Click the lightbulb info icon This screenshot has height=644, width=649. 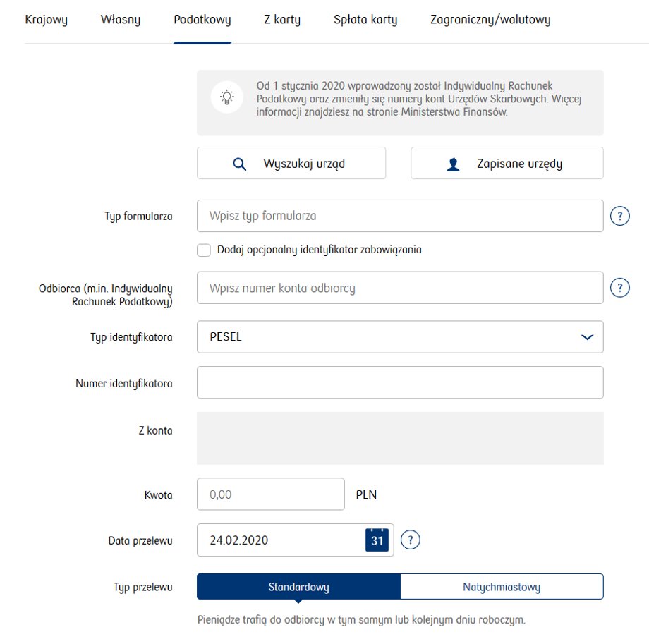pyautogui.click(x=227, y=98)
